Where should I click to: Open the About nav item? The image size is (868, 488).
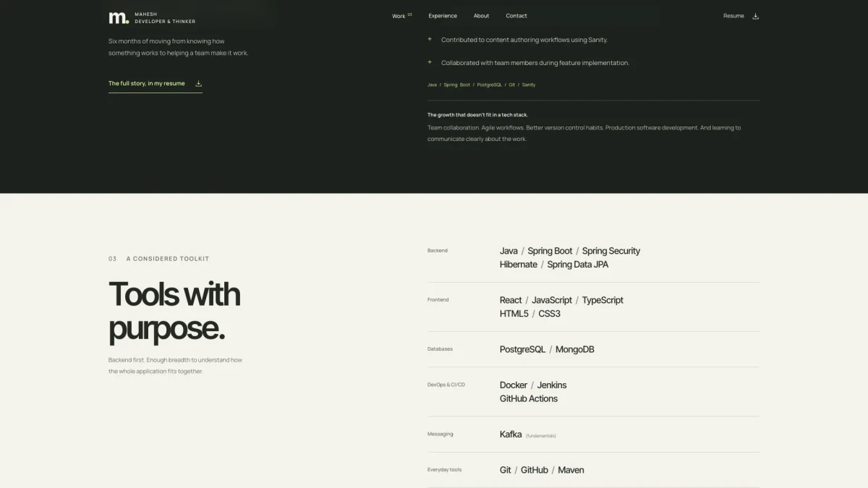coord(481,16)
